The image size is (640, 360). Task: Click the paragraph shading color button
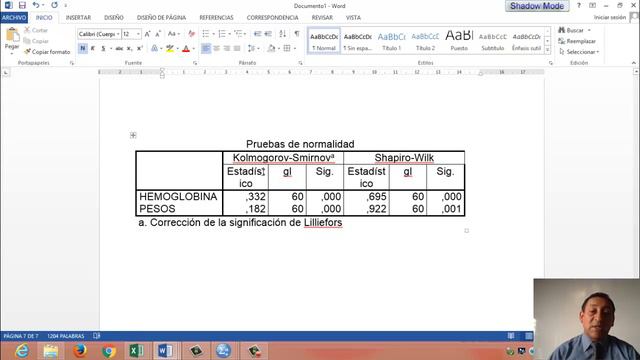pos(271,49)
